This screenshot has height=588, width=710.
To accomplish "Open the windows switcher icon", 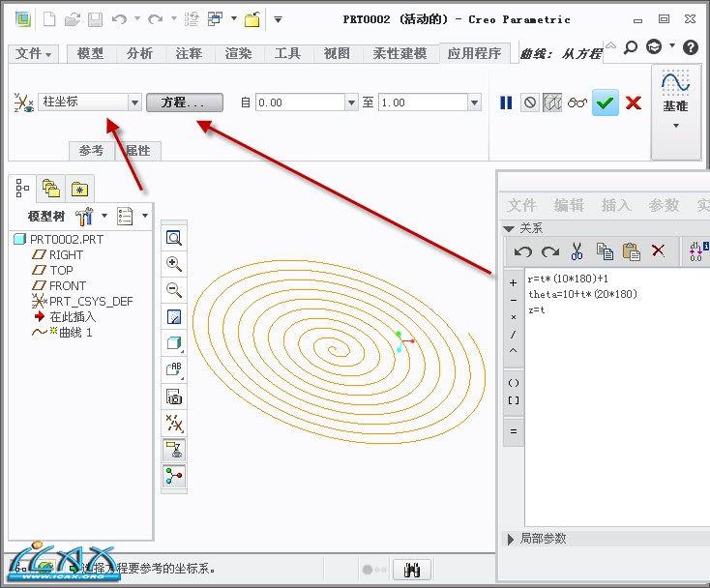I will [x=215, y=19].
